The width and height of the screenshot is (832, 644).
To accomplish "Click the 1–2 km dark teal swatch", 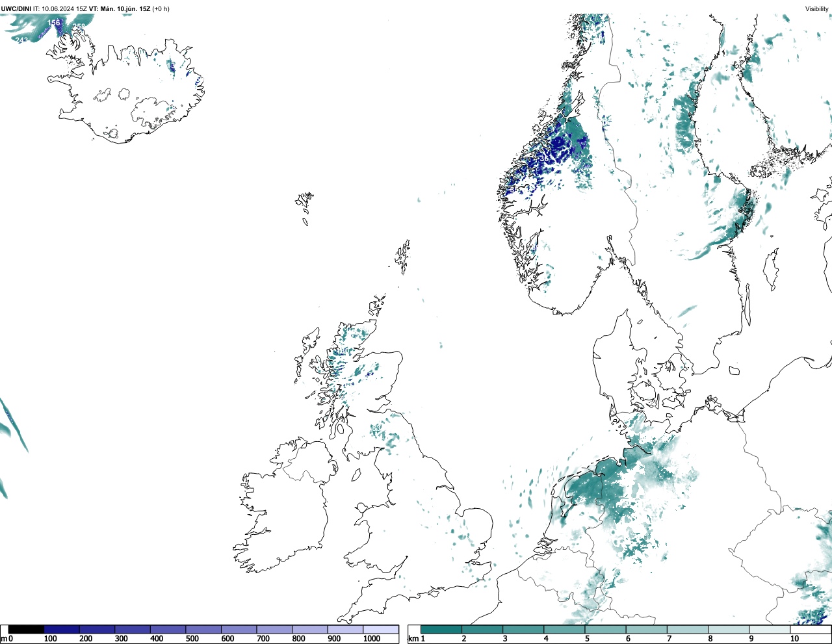I will (441, 629).
